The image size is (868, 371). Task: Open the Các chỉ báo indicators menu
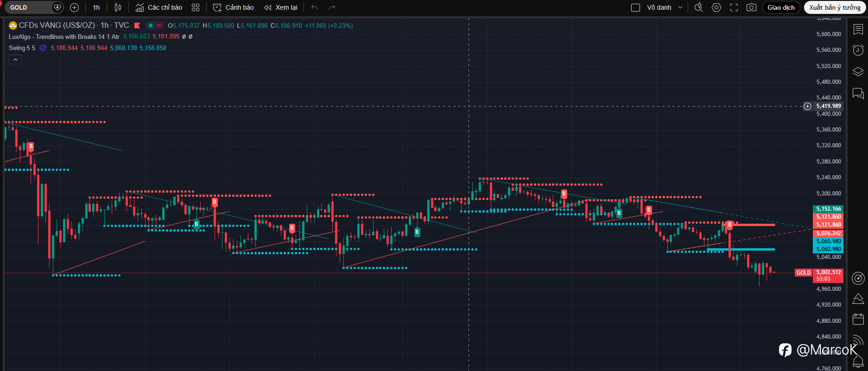pyautogui.click(x=159, y=7)
